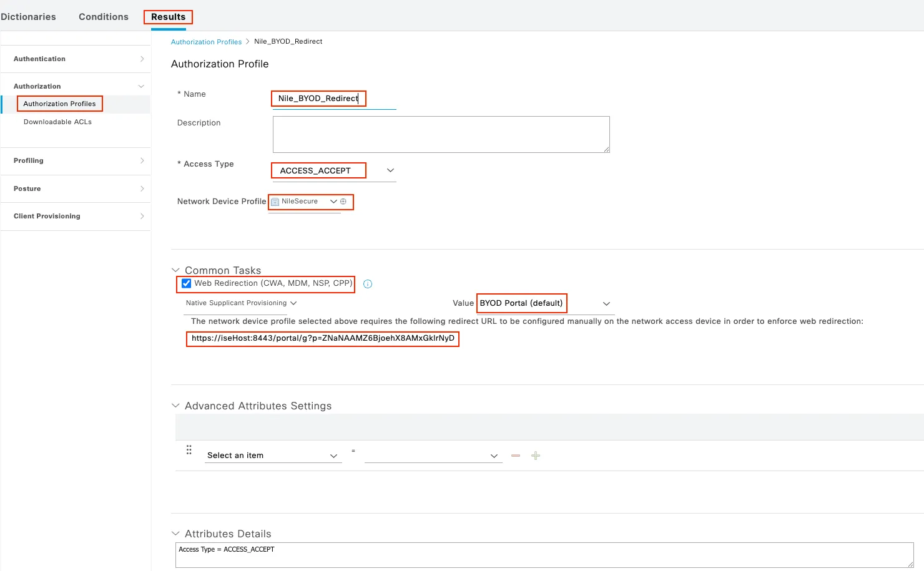
Task: Grab the attribute row drag handle icon
Action: [x=189, y=450]
